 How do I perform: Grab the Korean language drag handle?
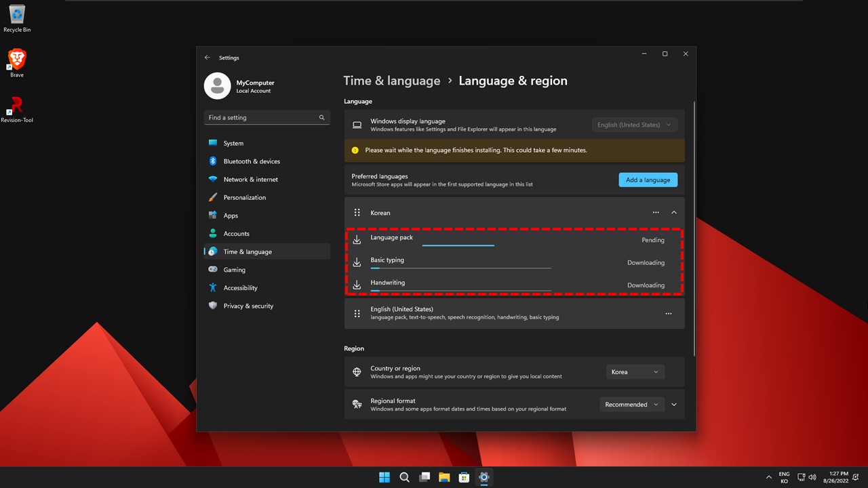coord(357,213)
